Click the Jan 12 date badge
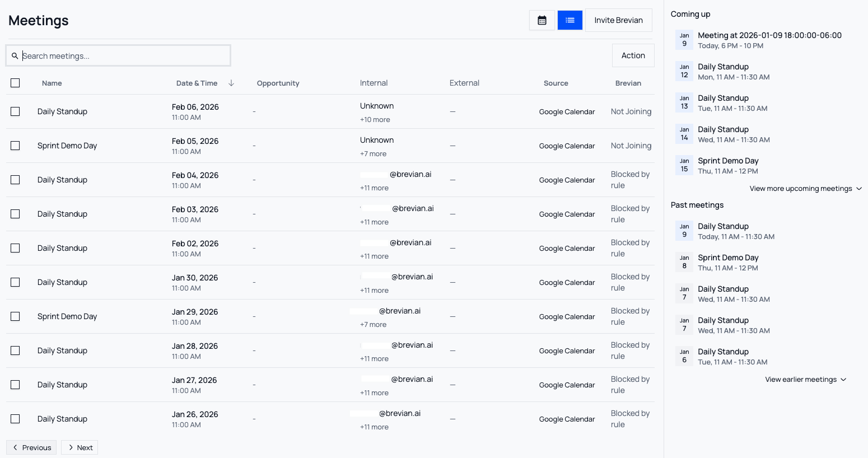Viewport: 868px width, 458px height. [x=684, y=71]
